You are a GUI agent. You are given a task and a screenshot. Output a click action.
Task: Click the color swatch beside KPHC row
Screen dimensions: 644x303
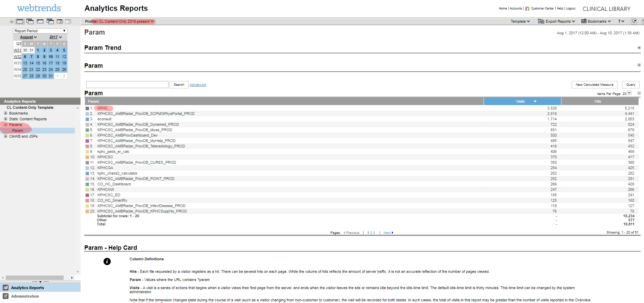click(x=87, y=108)
